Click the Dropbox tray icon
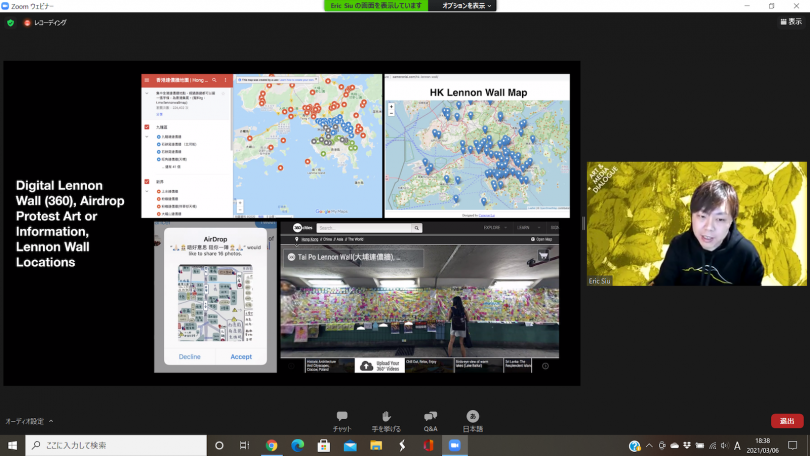 point(687,445)
